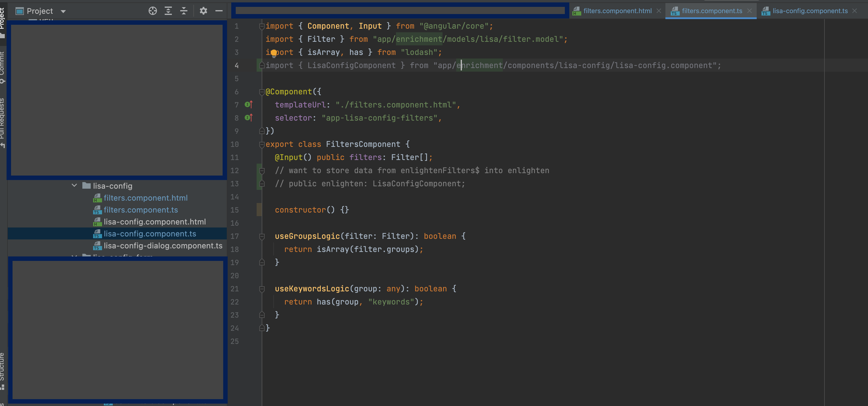
Task: Click fold end marker on line 9
Action: point(262,131)
